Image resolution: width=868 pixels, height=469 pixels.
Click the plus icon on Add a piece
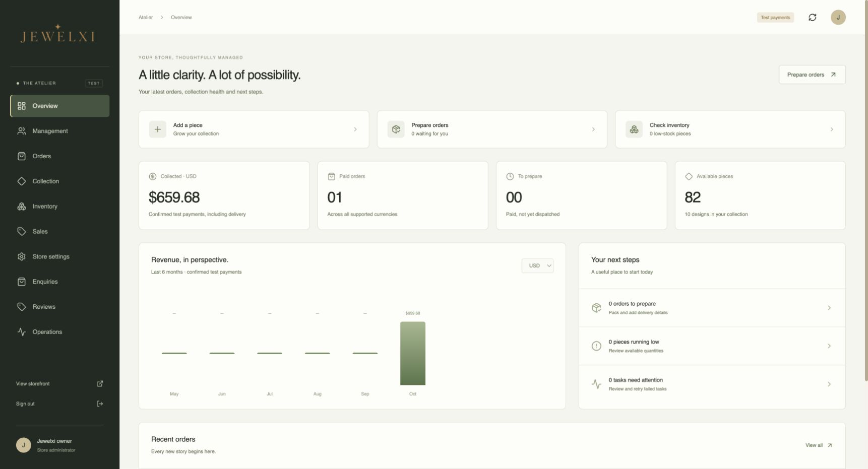pos(157,129)
